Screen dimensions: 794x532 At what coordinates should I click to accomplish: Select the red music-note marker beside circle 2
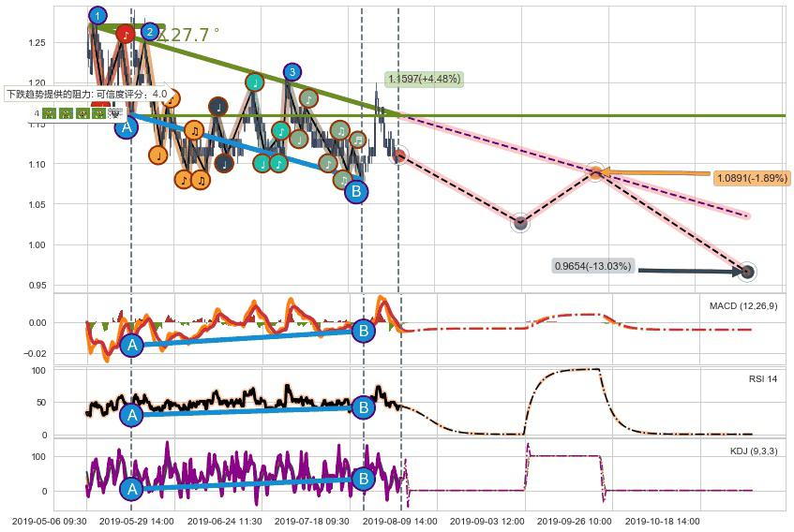point(127,36)
